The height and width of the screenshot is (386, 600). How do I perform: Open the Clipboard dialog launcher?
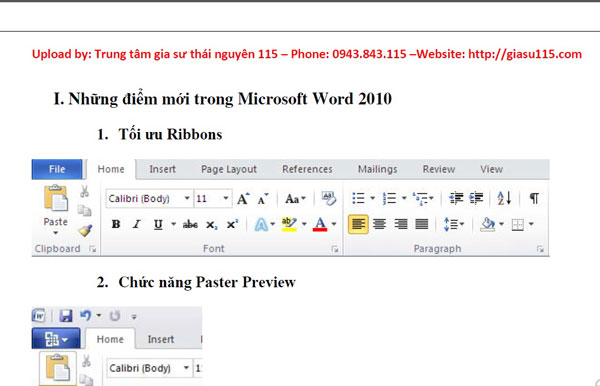(92, 249)
